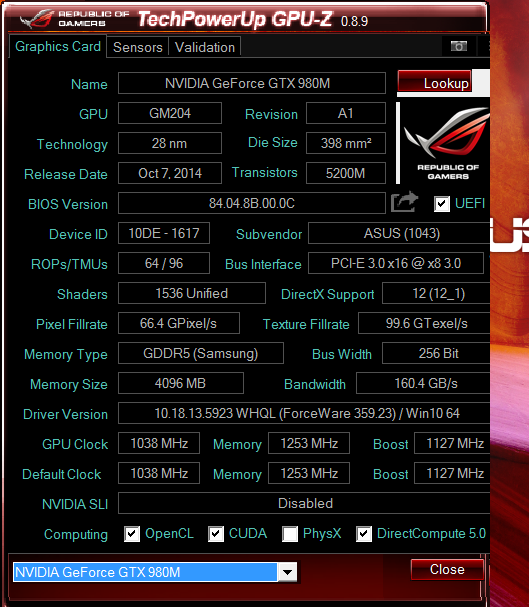The height and width of the screenshot is (607, 529).
Task: Click the Die Size field 398 mm²
Action: [x=346, y=143]
